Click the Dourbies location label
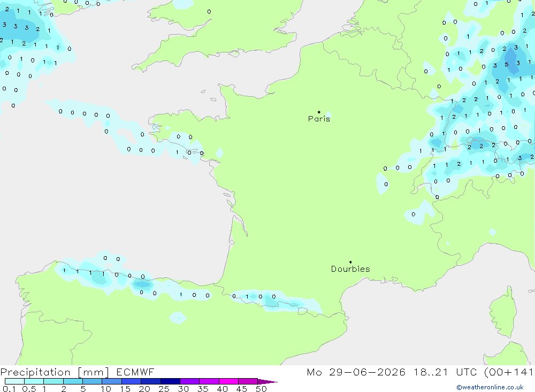Image resolution: width=535 pixels, height=392 pixels. tap(350, 269)
